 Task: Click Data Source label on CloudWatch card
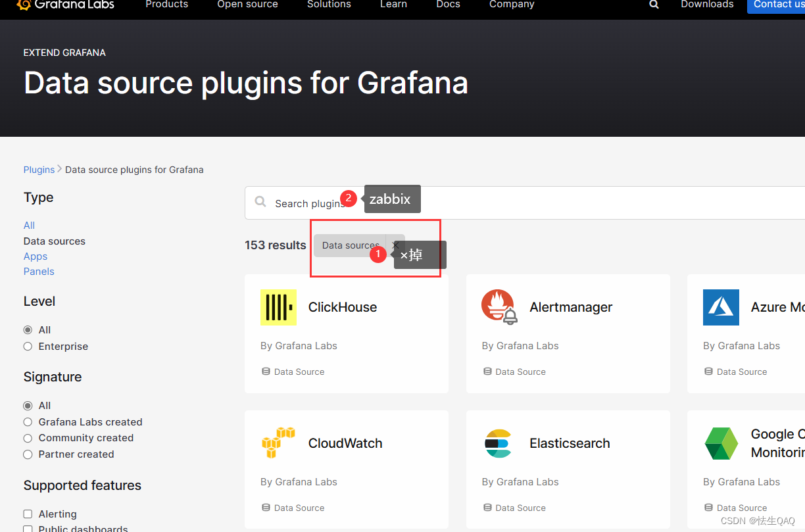299,508
